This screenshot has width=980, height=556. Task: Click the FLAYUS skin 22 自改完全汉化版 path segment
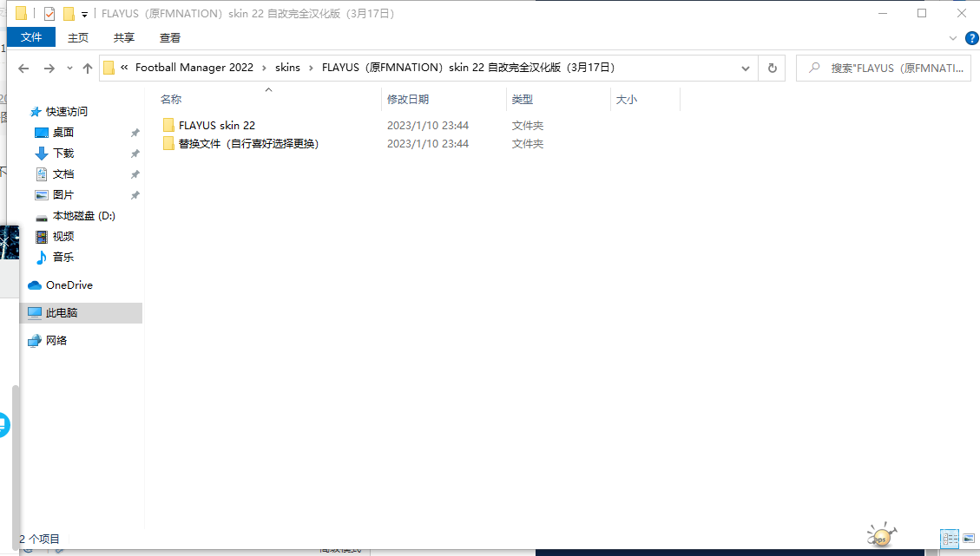coord(468,68)
